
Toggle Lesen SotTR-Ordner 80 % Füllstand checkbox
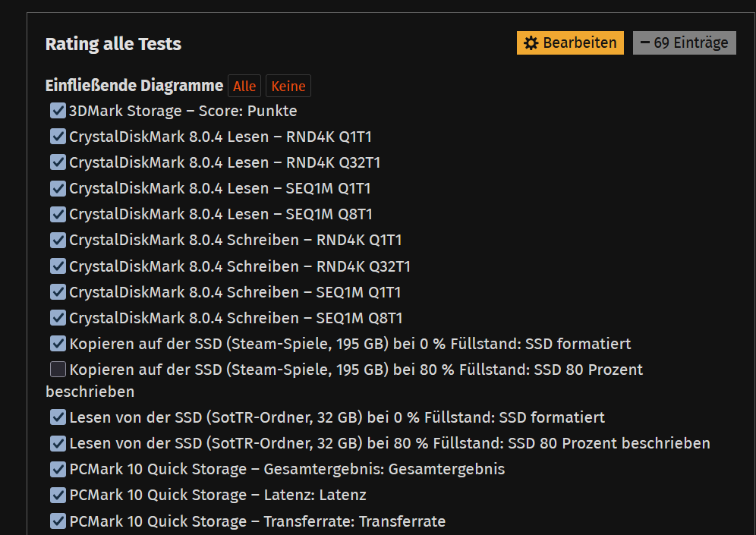(58, 443)
